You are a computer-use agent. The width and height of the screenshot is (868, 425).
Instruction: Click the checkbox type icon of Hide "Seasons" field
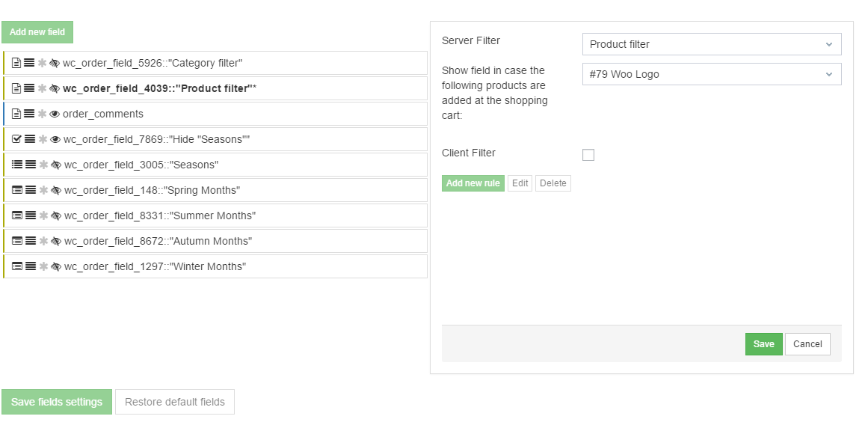[17, 139]
